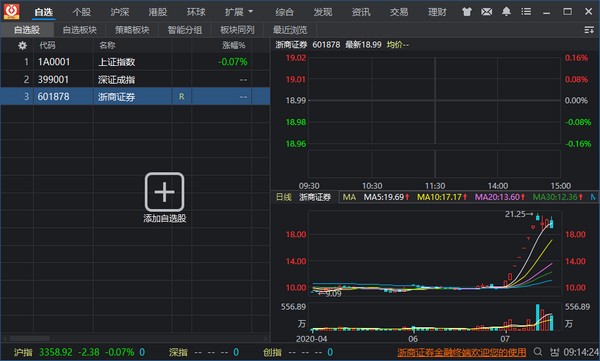Open the layout options icon at tab bar right
The height and width of the screenshot is (361, 600).
pyautogui.click(x=589, y=30)
